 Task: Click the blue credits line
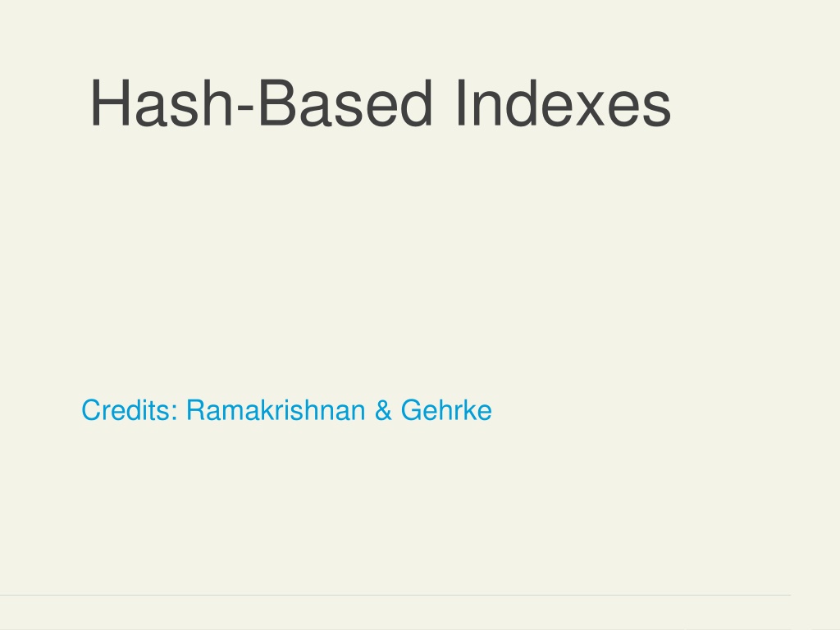[x=286, y=410]
